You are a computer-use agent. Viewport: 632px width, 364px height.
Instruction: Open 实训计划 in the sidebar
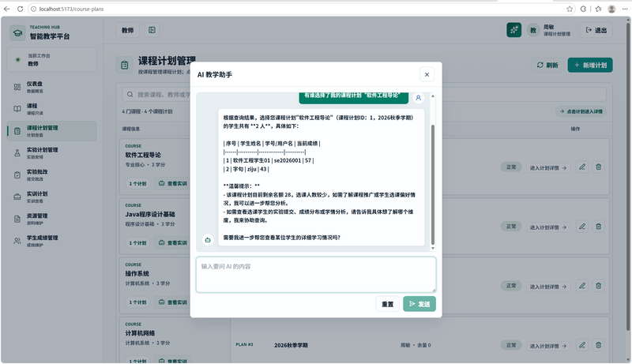tap(51, 197)
